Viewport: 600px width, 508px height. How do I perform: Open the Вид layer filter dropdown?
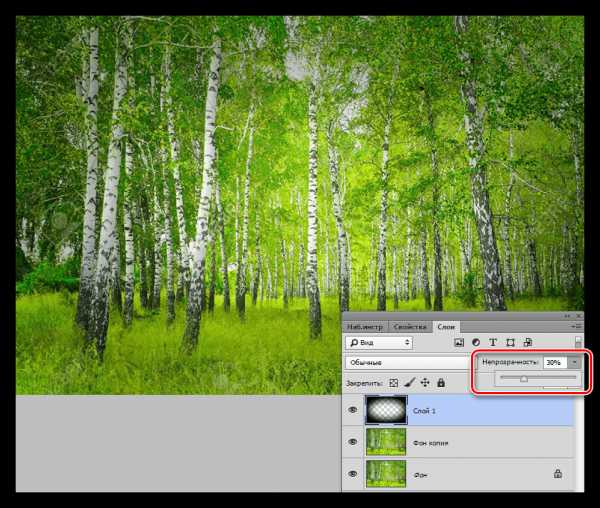coord(379,343)
